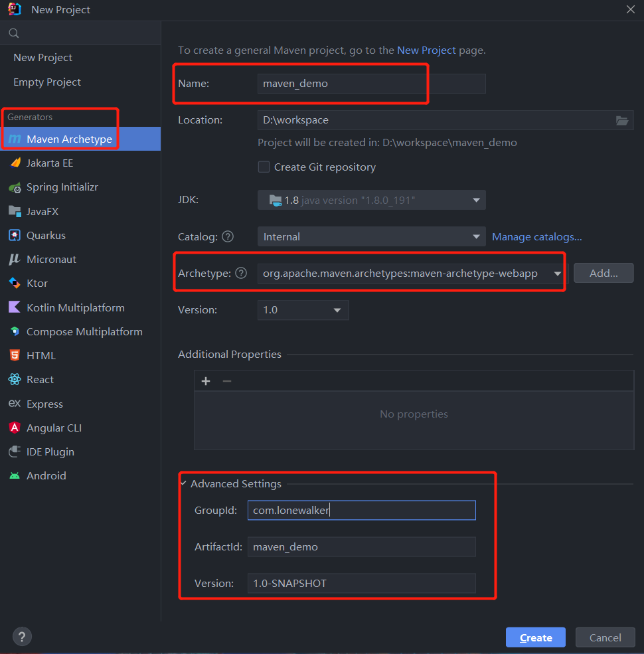Click into the GroupId input field
This screenshot has height=654, width=644.
pos(361,510)
